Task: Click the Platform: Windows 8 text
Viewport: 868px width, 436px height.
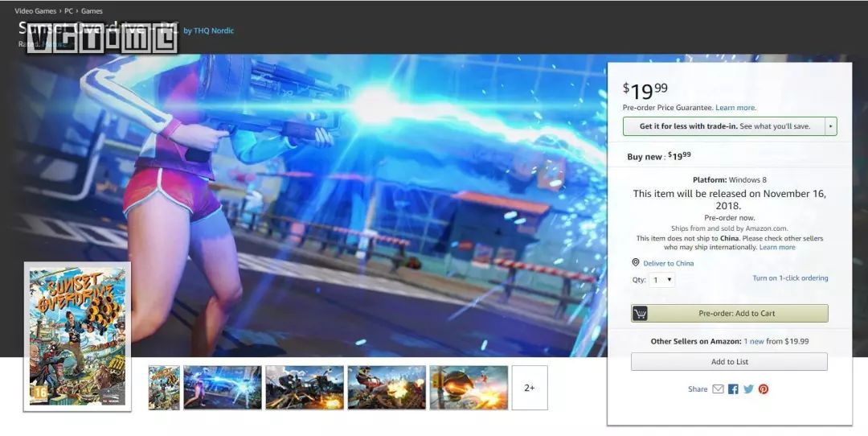Action: click(x=730, y=180)
